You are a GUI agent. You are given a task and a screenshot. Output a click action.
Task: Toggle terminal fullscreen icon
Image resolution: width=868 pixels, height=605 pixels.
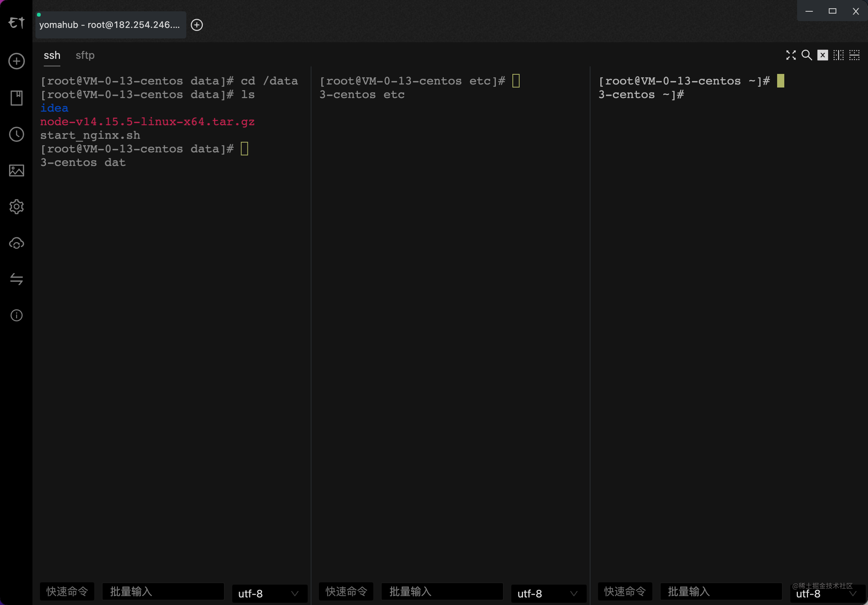791,55
